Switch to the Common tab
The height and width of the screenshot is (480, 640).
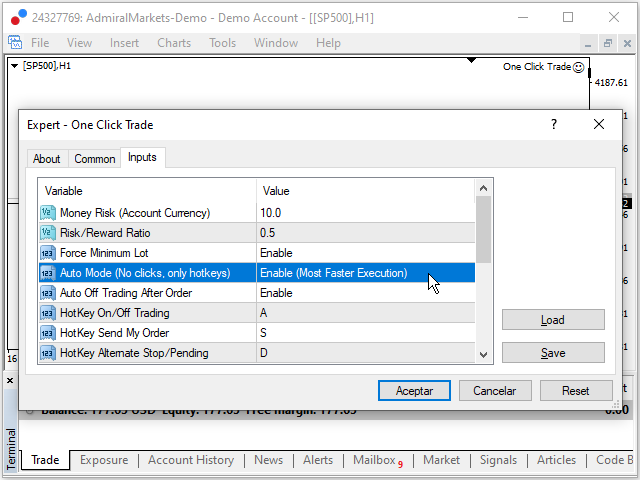coord(95,159)
